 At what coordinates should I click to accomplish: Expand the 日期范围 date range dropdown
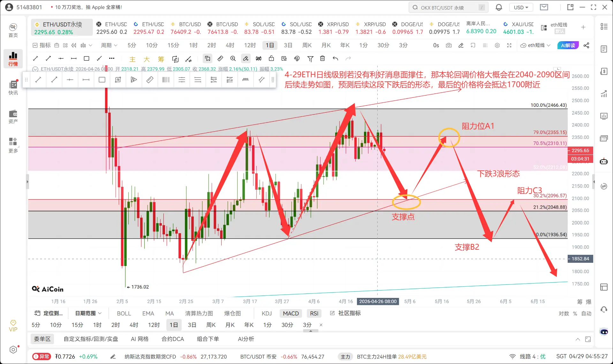point(88,313)
